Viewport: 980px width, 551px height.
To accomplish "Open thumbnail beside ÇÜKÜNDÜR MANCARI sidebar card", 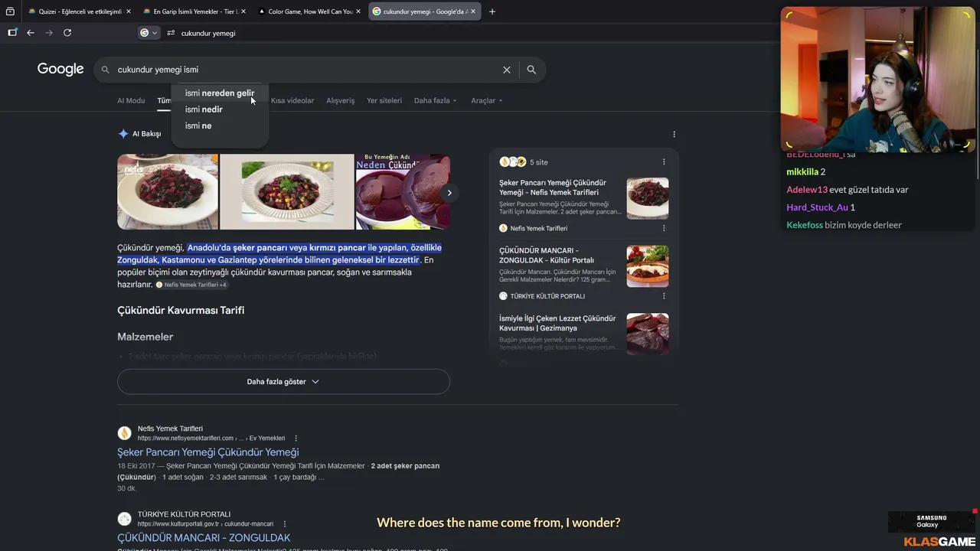I will (648, 266).
